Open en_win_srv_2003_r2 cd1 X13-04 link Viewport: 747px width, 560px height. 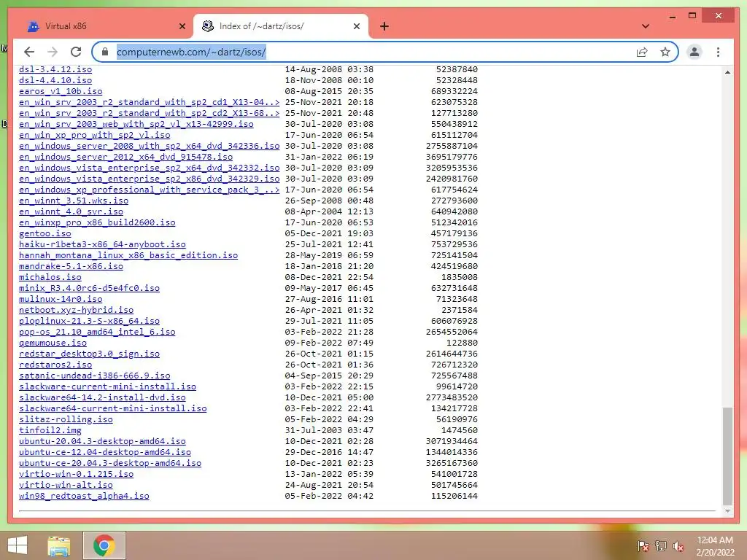(x=149, y=102)
